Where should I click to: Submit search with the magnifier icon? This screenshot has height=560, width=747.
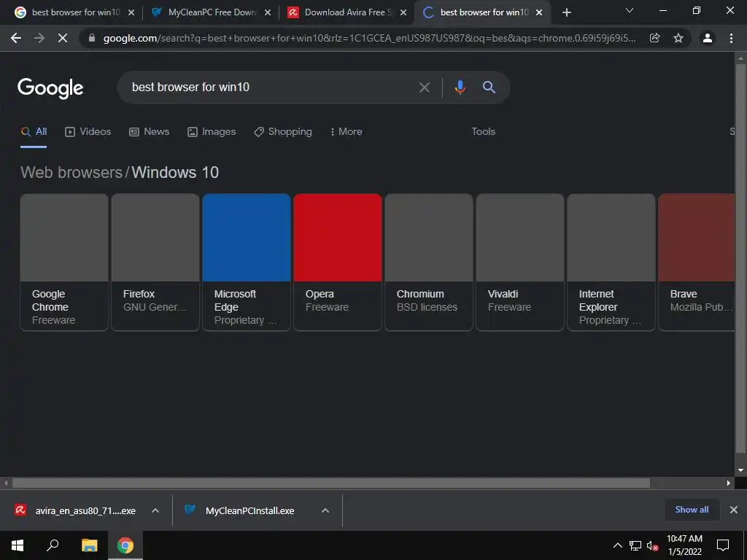click(x=489, y=87)
